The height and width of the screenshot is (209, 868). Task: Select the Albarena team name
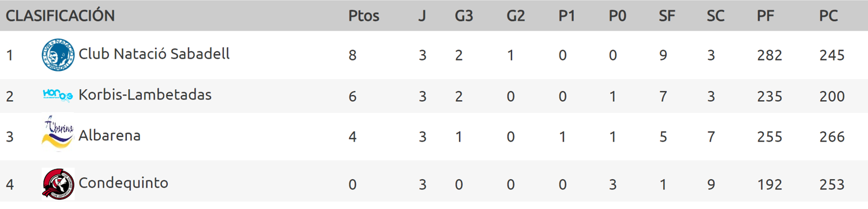(110, 136)
